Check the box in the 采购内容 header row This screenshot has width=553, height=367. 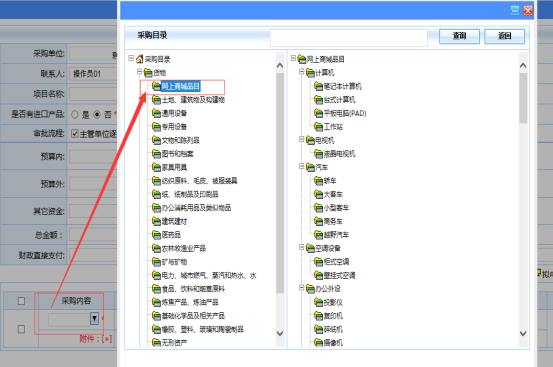point(21,301)
